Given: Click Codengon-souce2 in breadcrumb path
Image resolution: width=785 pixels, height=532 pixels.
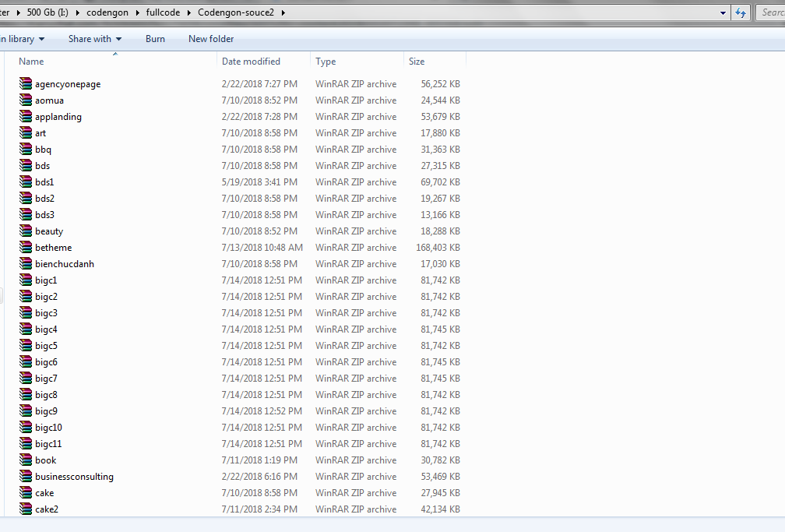Looking at the screenshot, I should (x=236, y=12).
